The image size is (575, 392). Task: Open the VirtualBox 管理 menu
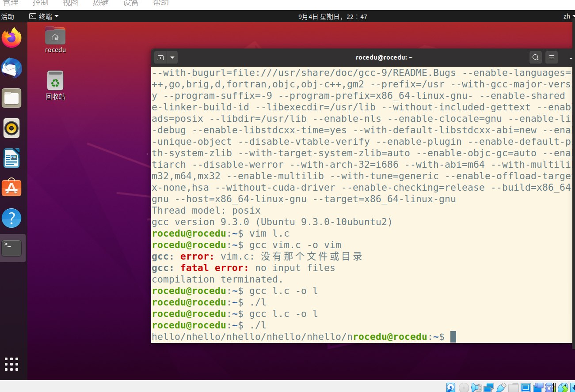11,3
